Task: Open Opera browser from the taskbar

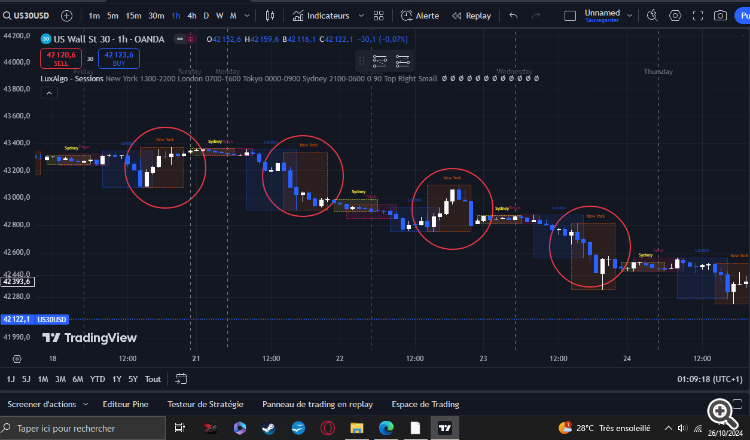Action: pos(328,428)
